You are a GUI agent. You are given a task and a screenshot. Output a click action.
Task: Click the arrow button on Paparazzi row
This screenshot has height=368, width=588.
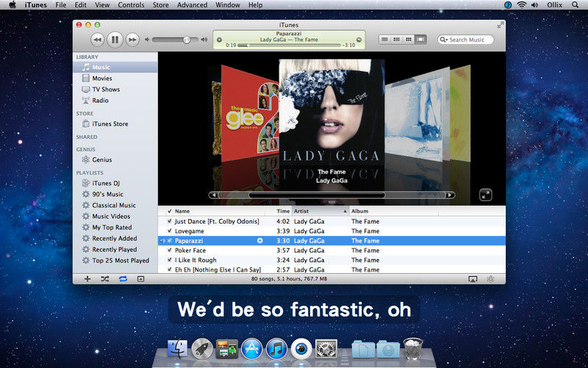(x=260, y=241)
